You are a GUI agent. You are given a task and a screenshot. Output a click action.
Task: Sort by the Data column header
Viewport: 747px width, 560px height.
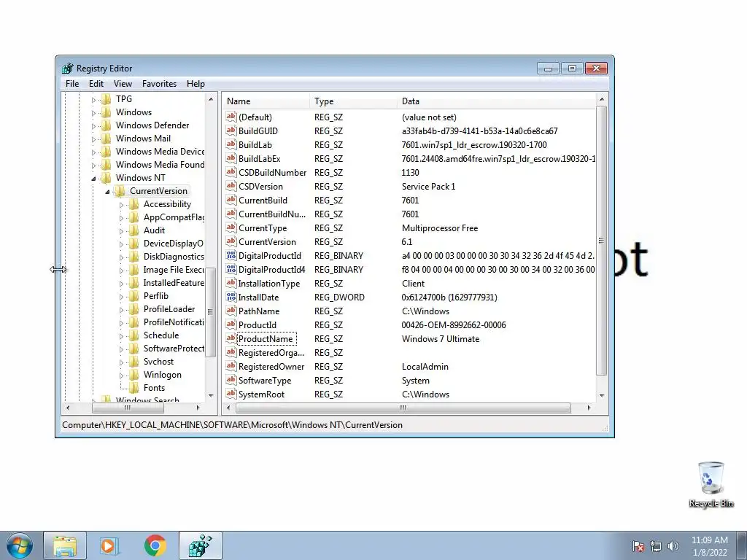pyautogui.click(x=496, y=101)
